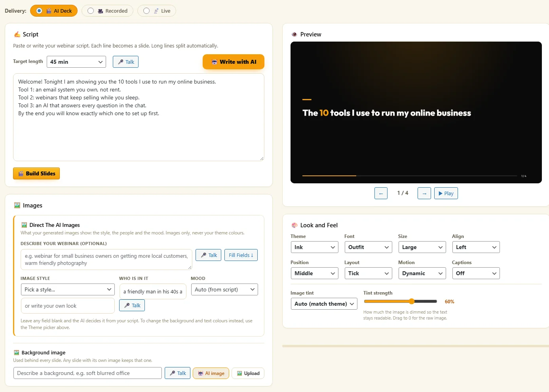Click the microphone Talk button beside Target length

[x=126, y=62]
